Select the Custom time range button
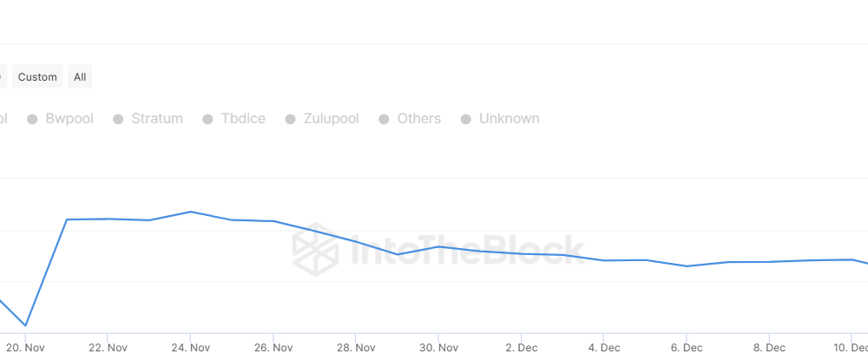The image size is (868, 360). pos(37,76)
